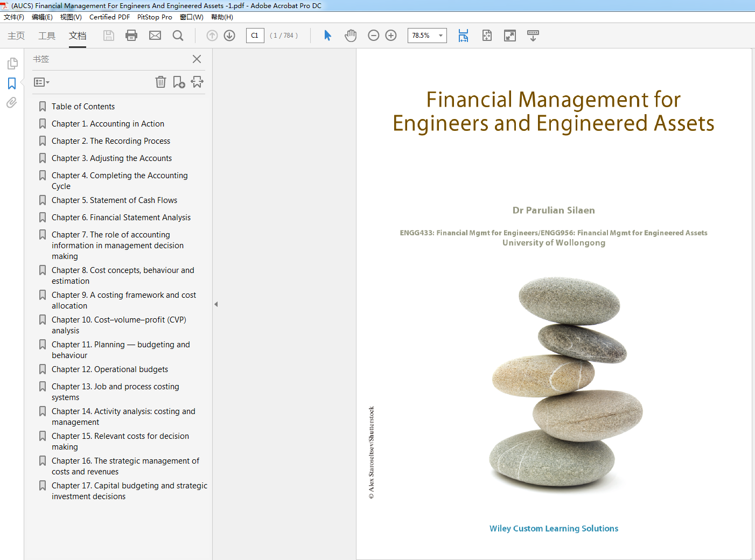Open the 文件(F) menu
Screen dimensions: 755x560
(x=14, y=17)
